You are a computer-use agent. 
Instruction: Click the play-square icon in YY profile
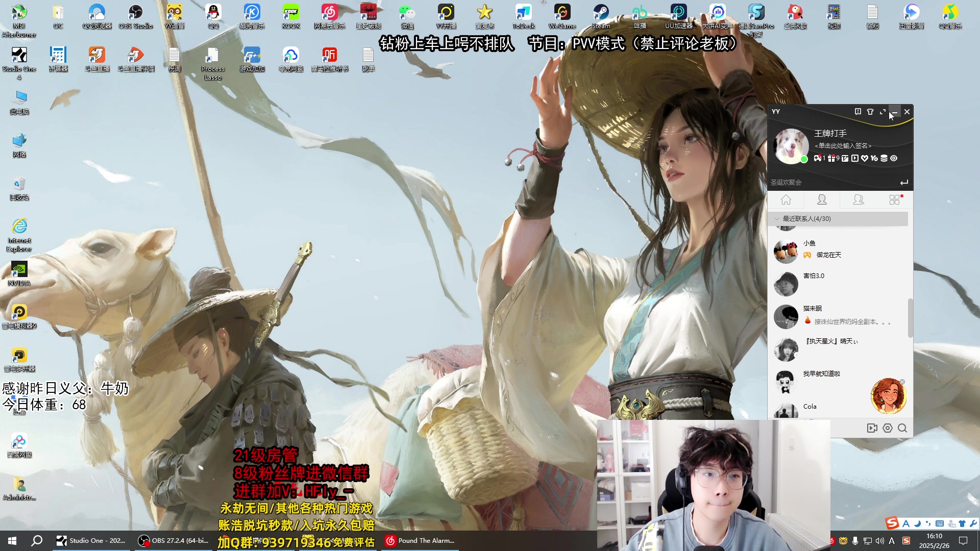click(x=855, y=158)
